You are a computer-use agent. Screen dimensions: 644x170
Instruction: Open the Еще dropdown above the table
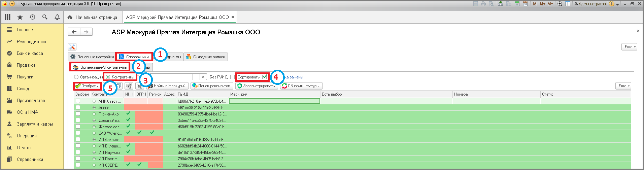pyautogui.click(x=623, y=86)
